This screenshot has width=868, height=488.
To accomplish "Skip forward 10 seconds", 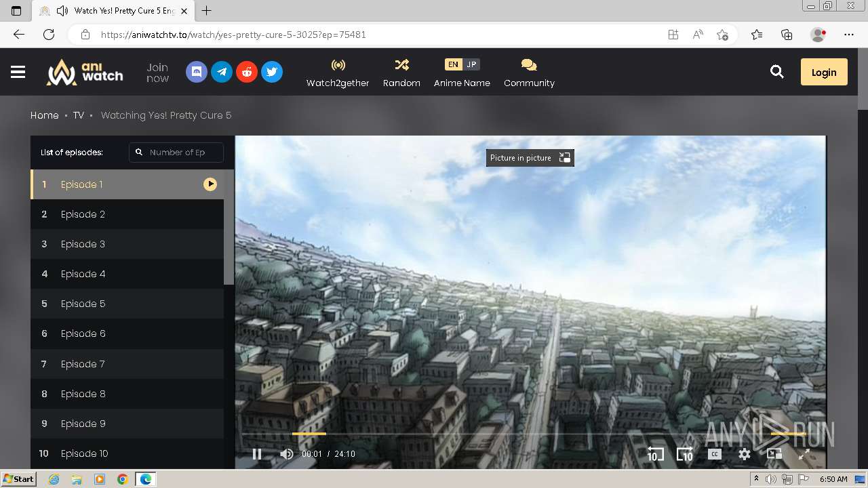I will (x=685, y=454).
